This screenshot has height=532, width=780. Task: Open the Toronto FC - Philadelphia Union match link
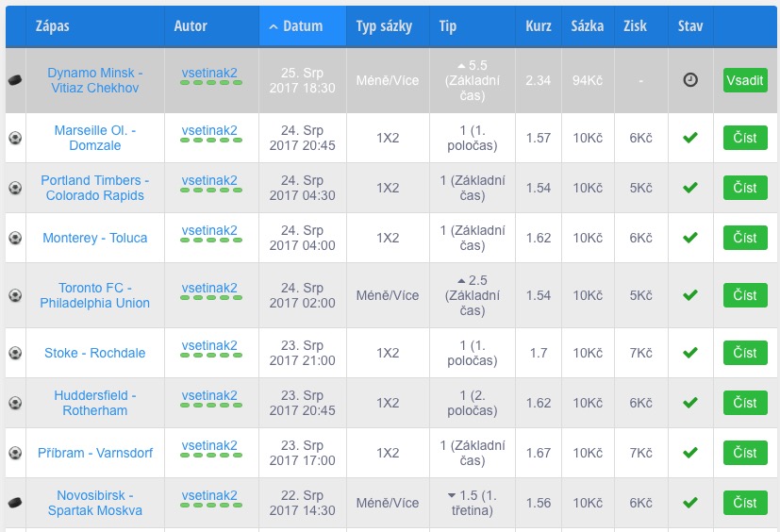pyautogui.click(x=94, y=295)
